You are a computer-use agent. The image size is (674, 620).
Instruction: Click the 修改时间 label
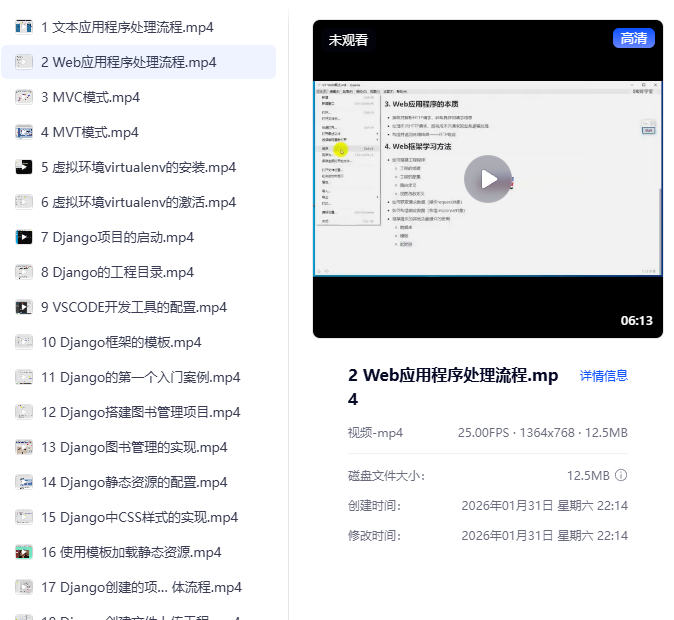click(x=374, y=536)
